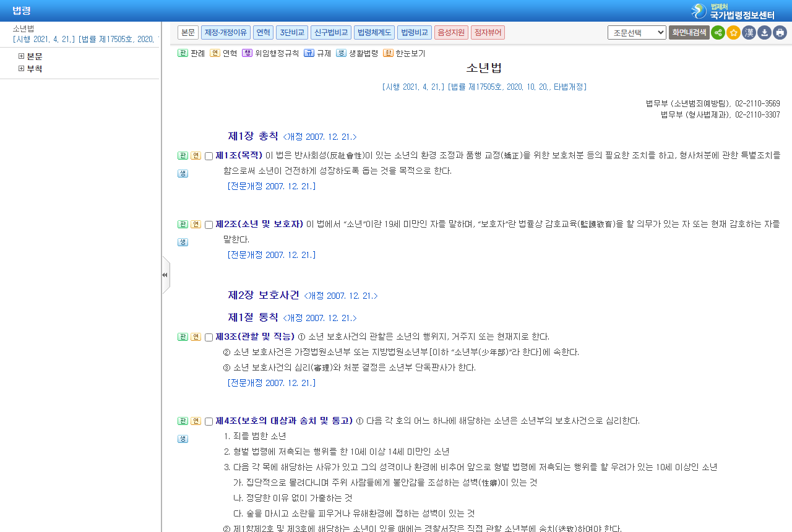This screenshot has height=532, width=792.
Task: Check the box for 제1조(목적)
Action: pos(209,157)
